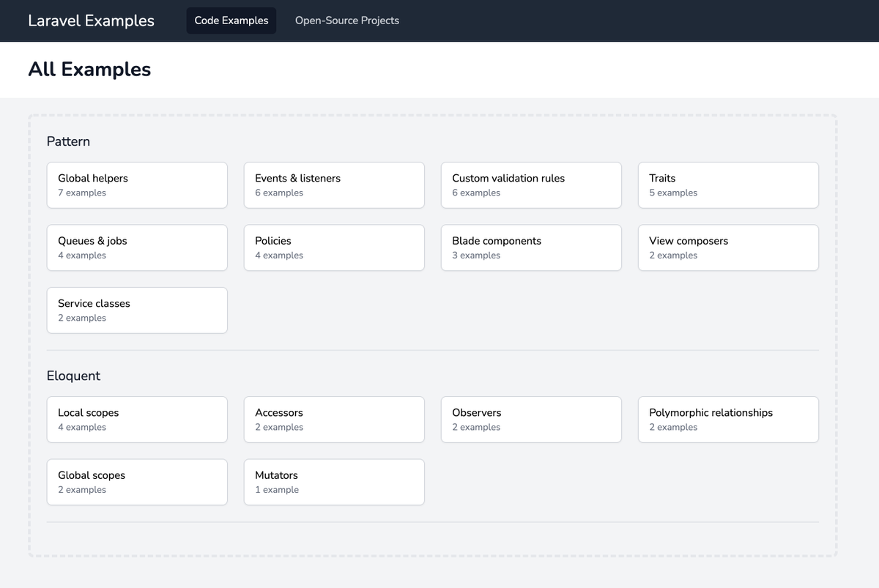Open the Polymorphic relationships card

coord(728,420)
